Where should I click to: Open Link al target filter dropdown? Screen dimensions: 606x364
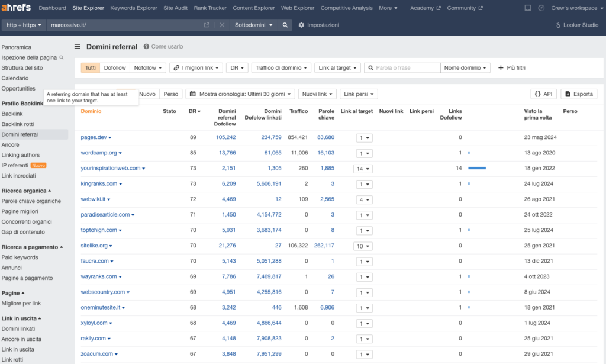[337, 68]
